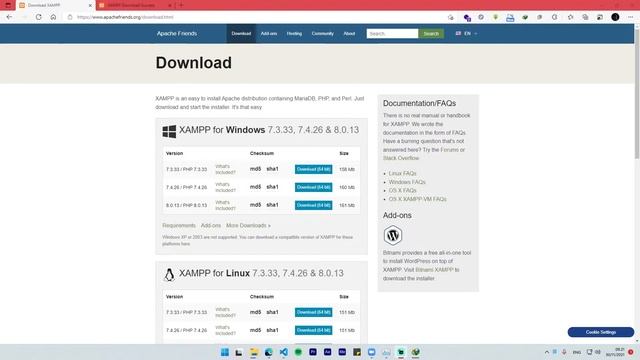Open Add-ons link under Windows table
This screenshot has height=360, width=640.
pos(211,225)
